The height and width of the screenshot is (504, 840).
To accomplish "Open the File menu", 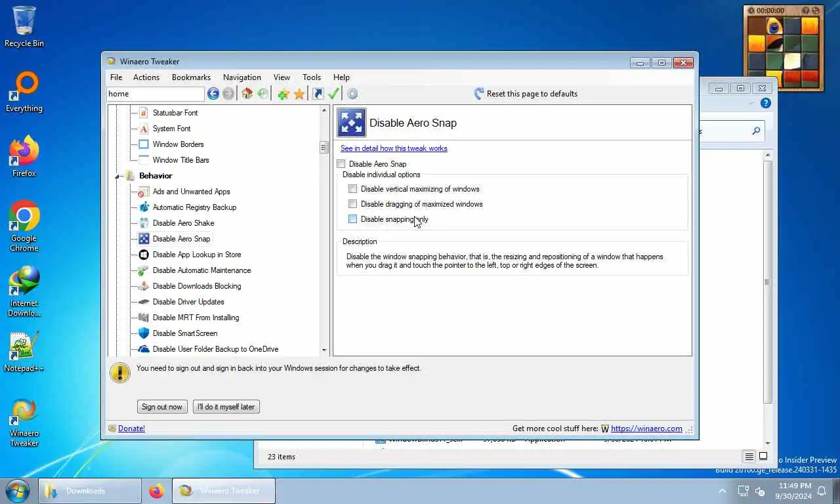I will [x=116, y=77].
